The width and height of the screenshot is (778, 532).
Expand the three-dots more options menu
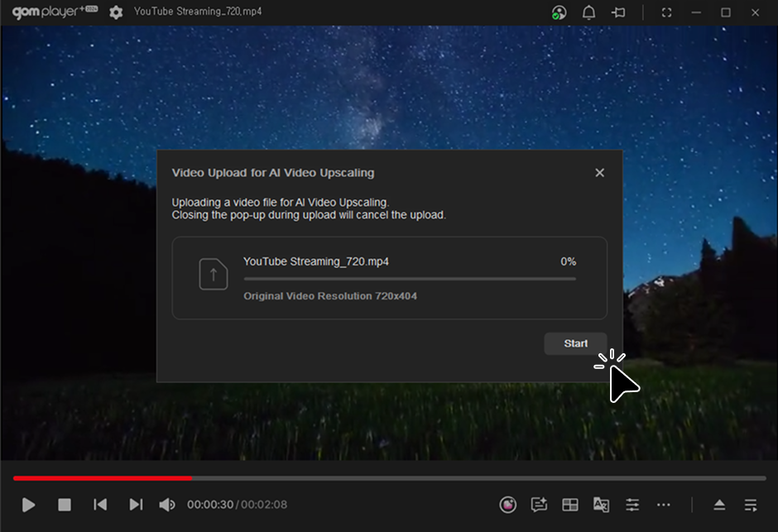tap(663, 504)
